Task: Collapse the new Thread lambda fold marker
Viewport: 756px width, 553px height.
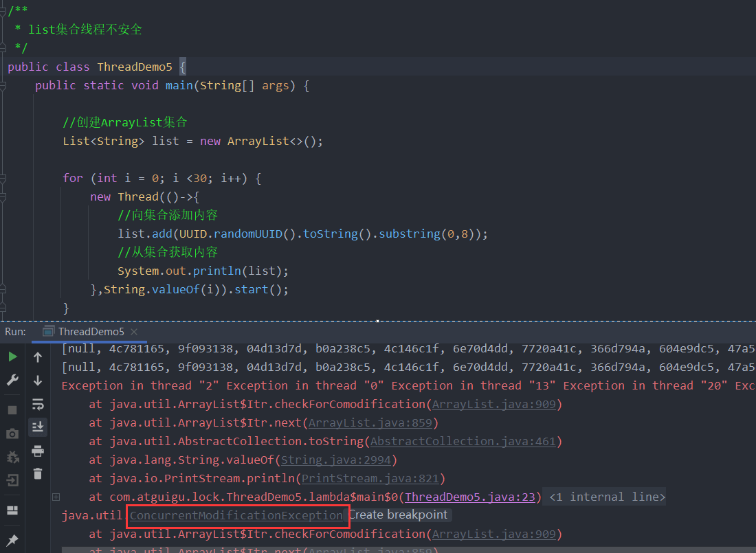Action: point(3,196)
